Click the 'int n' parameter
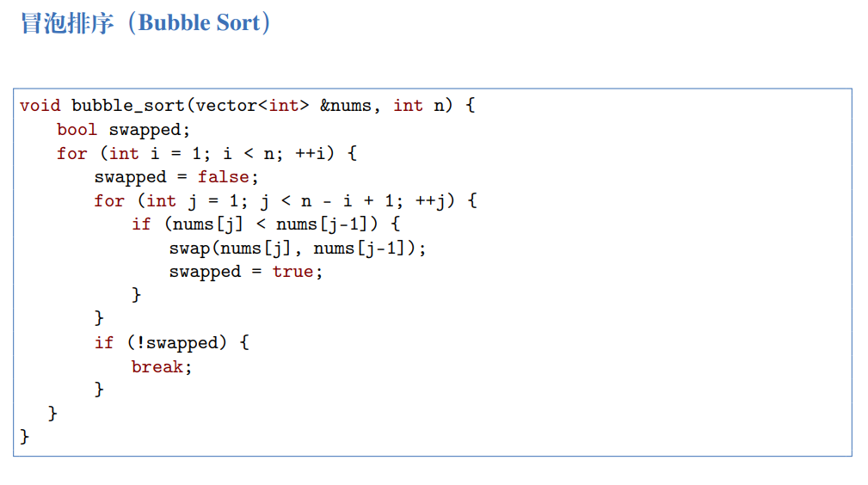 click(x=422, y=106)
